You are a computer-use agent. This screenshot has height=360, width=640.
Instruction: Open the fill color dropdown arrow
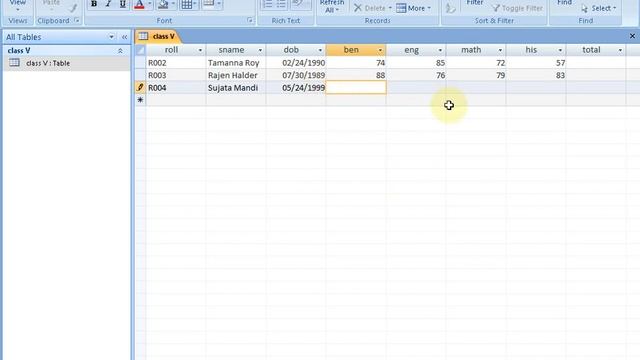click(x=173, y=4)
